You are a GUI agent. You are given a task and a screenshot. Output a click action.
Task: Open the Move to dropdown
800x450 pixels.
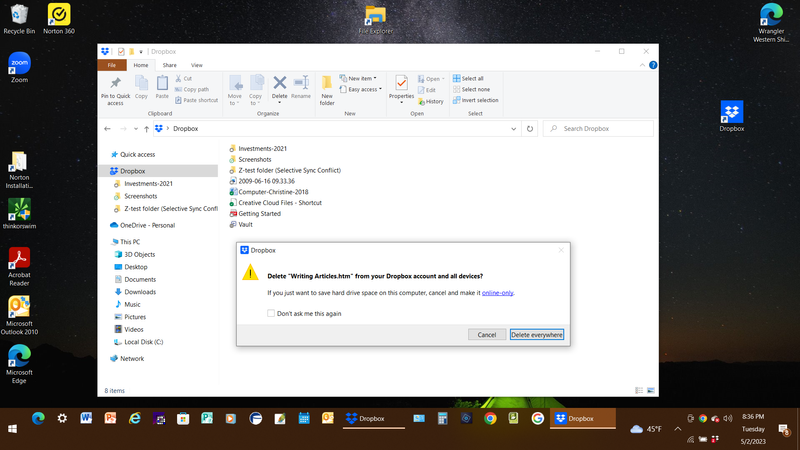235,90
